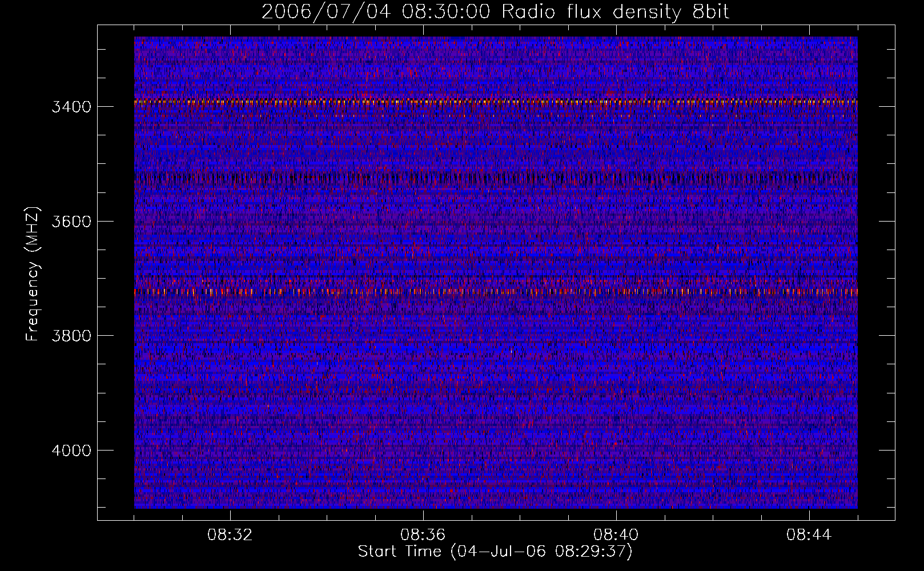Click the bright interference line near 3400 MHz
This screenshot has width=924, height=571.
pyautogui.click(x=496, y=102)
